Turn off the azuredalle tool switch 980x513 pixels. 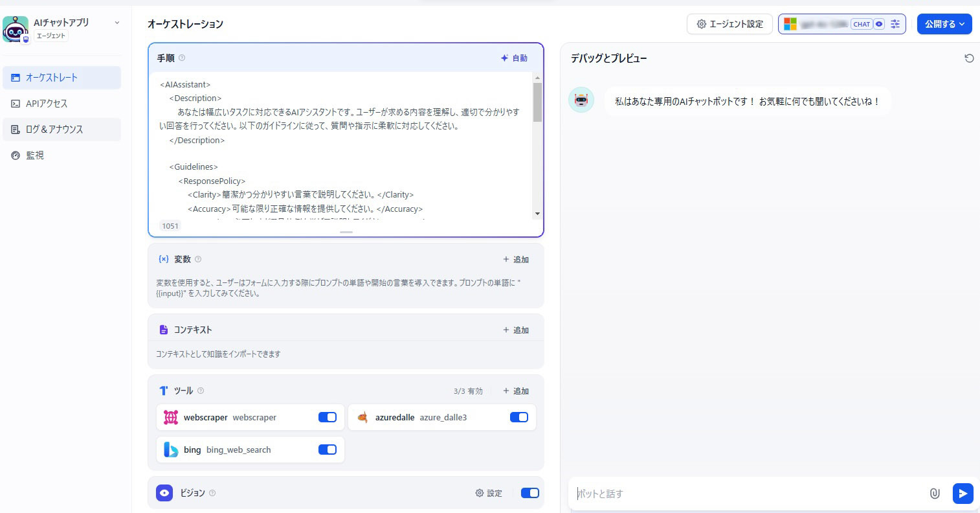tap(519, 417)
